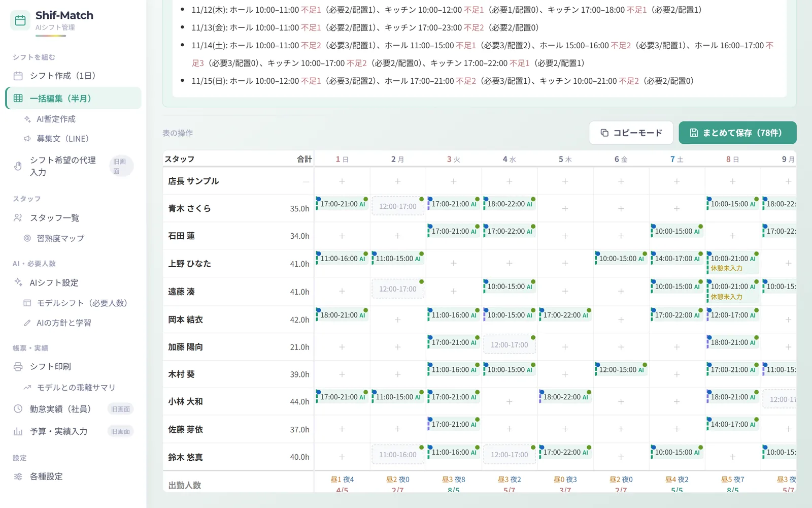Click the 昼1 夜4 attendance count for day 1
Viewport: 812px width, 508px height.
click(x=342, y=480)
